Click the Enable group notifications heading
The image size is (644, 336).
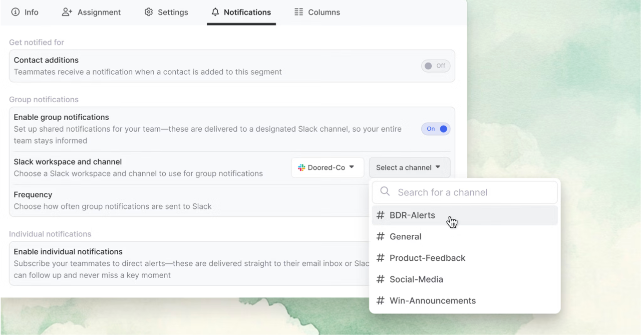coord(61,117)
